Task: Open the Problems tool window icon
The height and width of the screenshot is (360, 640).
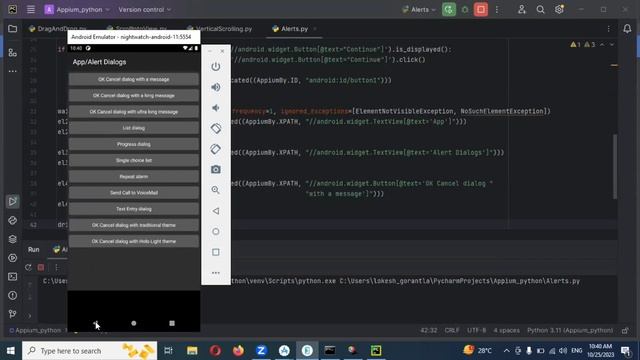Action: tap(13, 296)
